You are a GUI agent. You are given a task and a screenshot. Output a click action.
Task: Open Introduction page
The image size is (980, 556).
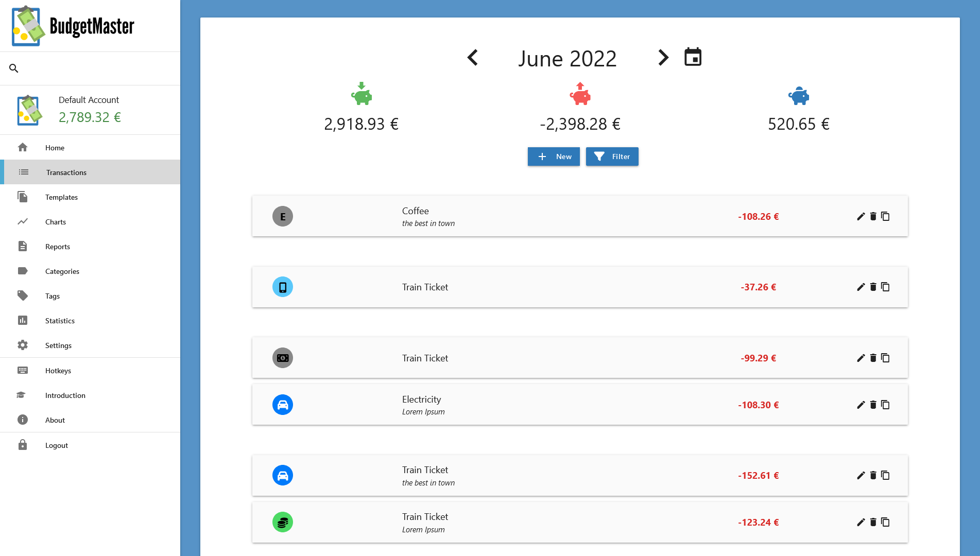[90, 395]
